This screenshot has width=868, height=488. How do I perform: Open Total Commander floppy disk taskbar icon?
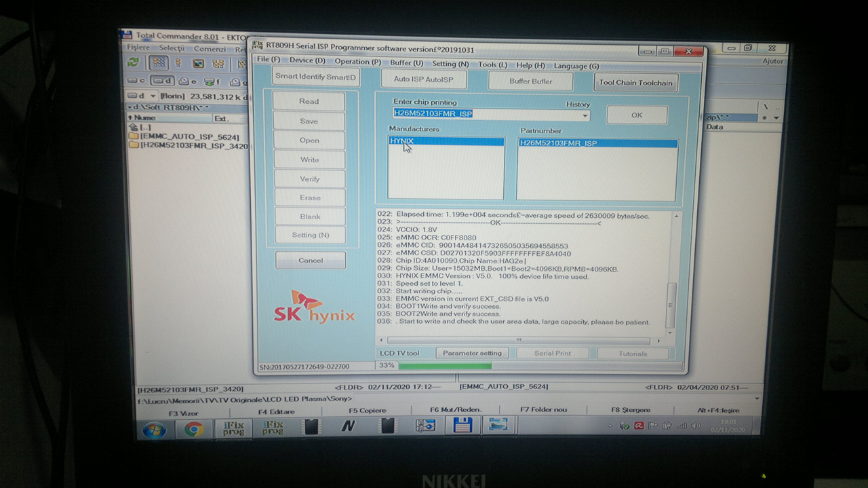click(462, 426)
